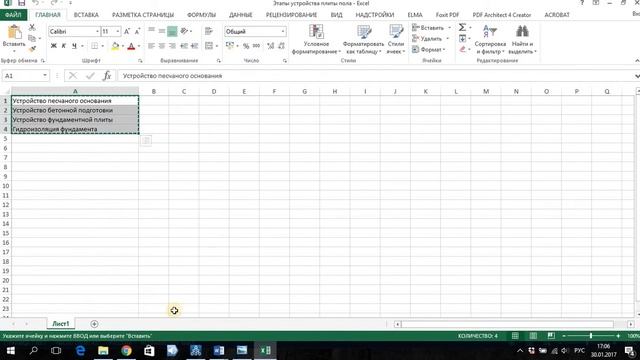Open Стили ячеек dropdown
Screen dimensions: 640x360
(396, 39)
